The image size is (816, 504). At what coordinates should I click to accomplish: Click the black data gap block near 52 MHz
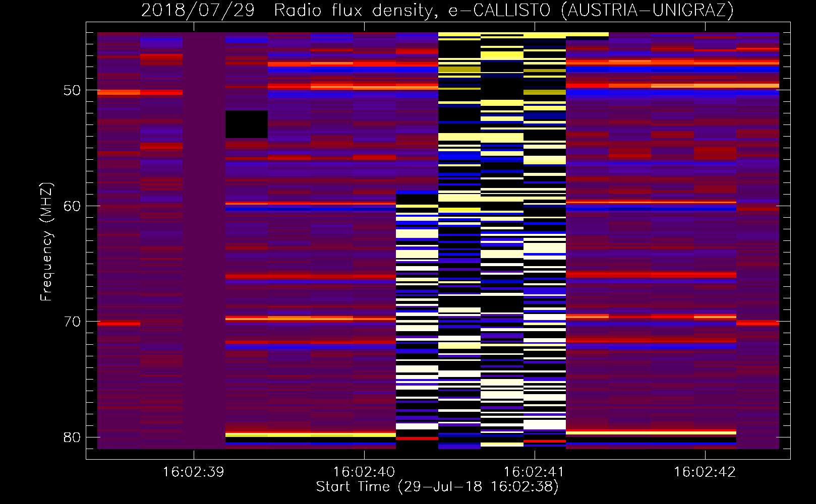247,124
